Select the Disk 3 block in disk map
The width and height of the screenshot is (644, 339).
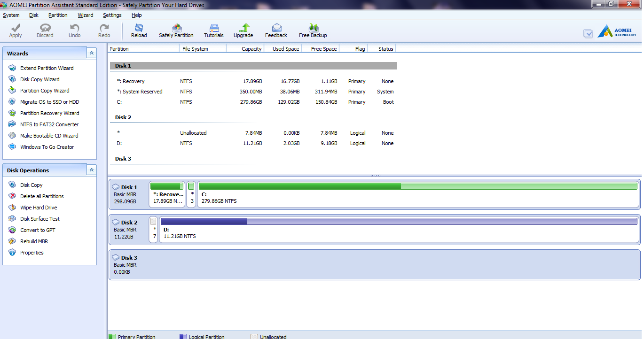tap(374, 265)
